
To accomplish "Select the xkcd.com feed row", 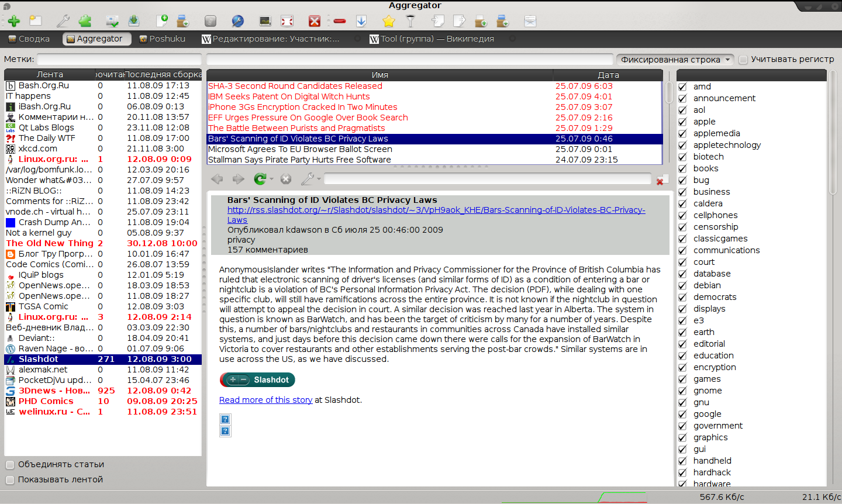I will tap(103, 149).
